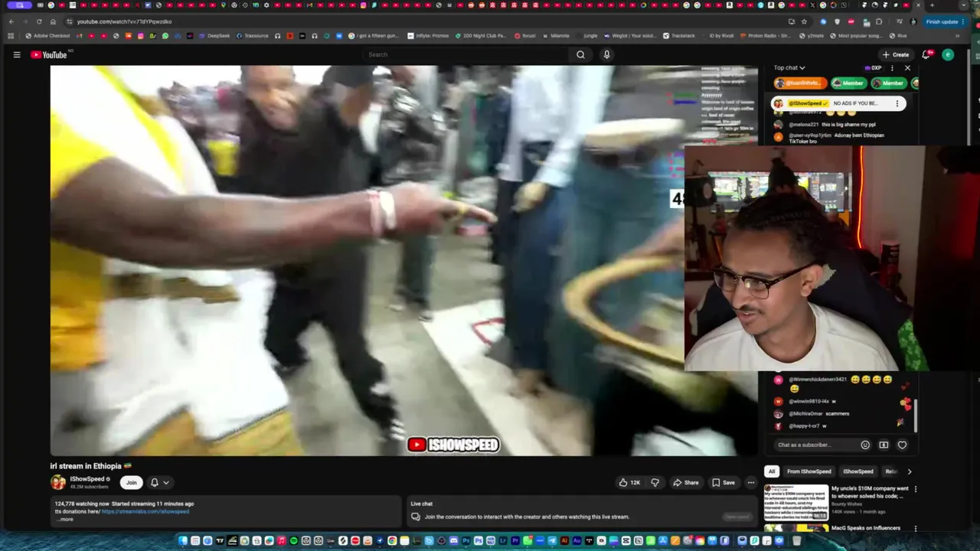This screenshot has height=551, width=980.
Task: Open the Adobe Checkout bookmark
Action: point(47,36)
